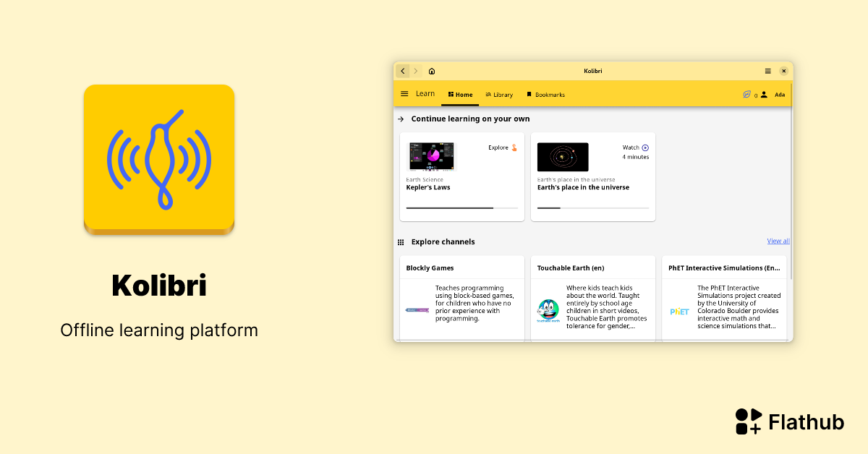Open the Learn sidebar hamburger menu
The image size is (868, 454).
coord(404,93)
